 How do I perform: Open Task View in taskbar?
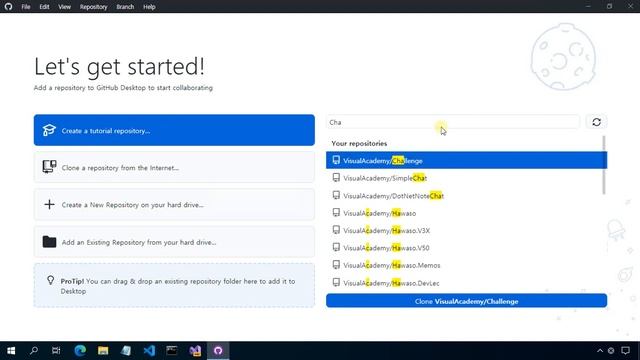pyautogui.click(x=56, y=351)
